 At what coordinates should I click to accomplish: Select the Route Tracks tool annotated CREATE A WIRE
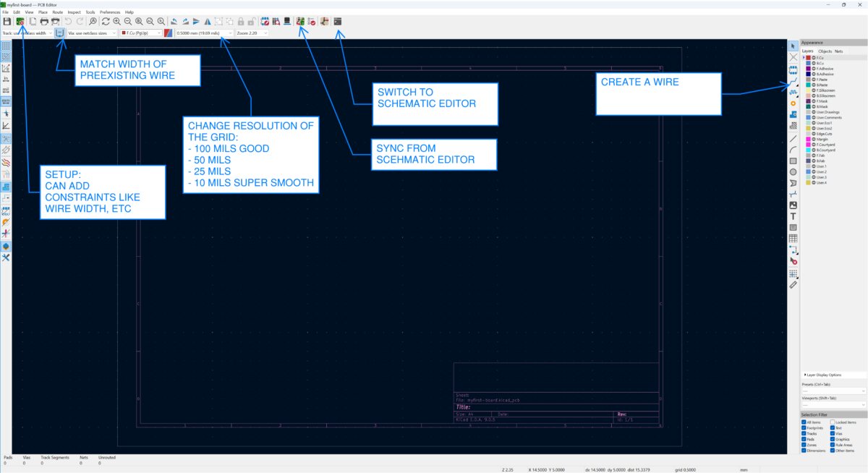(793, 85)
